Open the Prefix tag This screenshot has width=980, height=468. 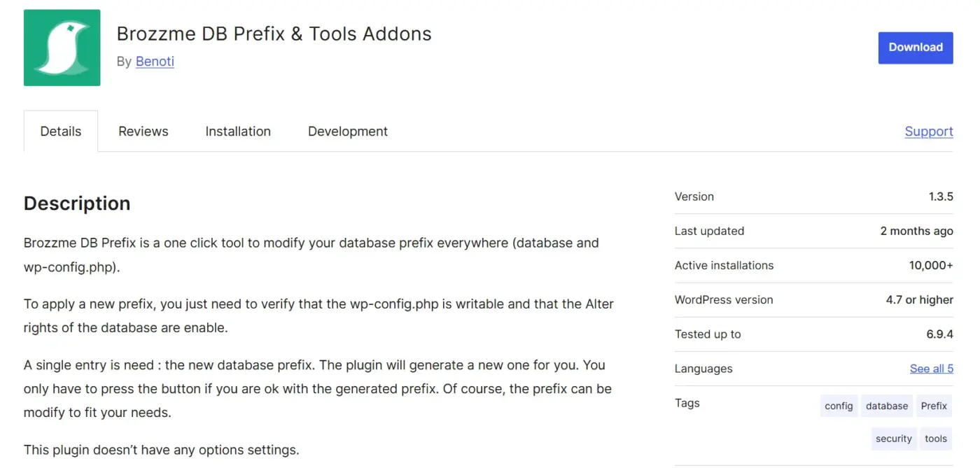934,406
